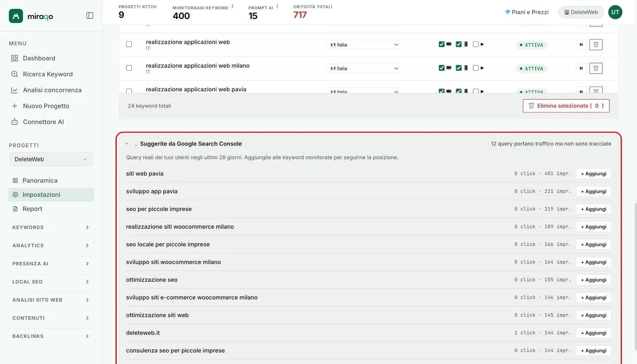Viewport: 637px width, 364px height.
Task: Add 'ottimizzazione seo' with Aggiungi
Action: (593, 280)
